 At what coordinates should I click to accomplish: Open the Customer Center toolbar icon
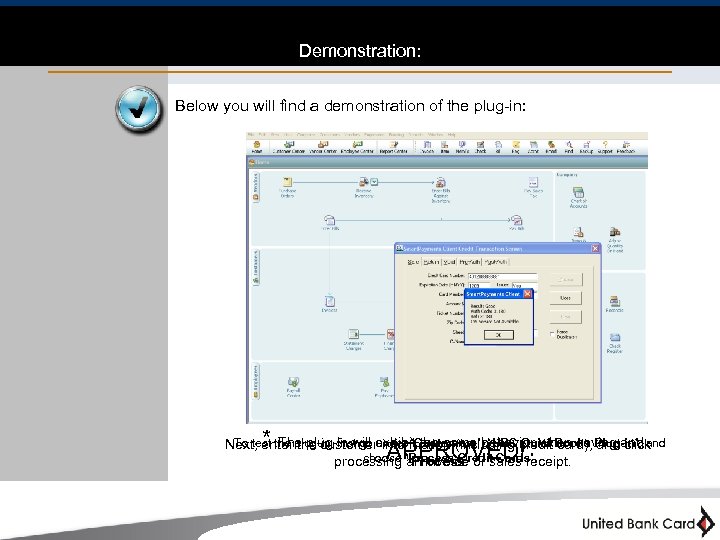tap(289, 147)
